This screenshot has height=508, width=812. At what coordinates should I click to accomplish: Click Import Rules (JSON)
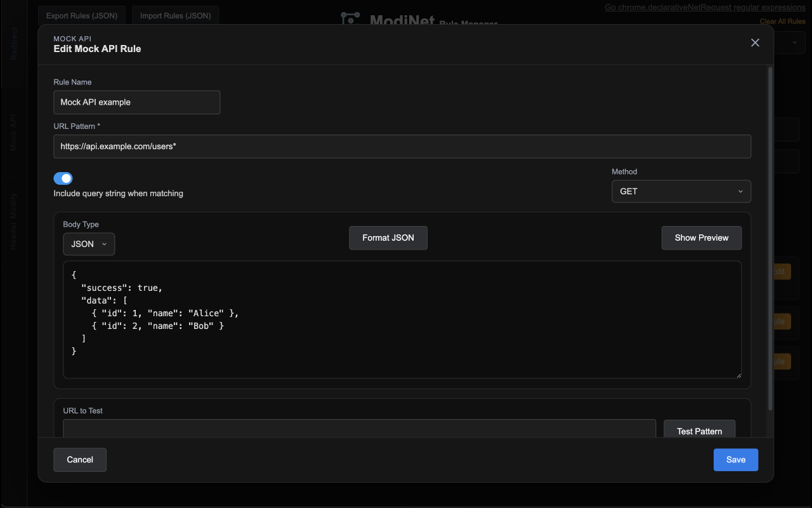click(x=175, y=15)
